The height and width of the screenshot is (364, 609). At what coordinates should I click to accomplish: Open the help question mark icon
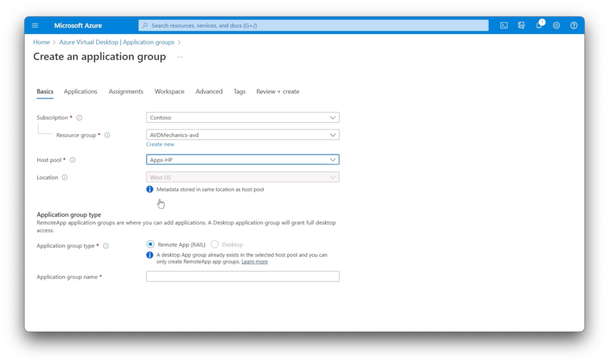[574, 25]
